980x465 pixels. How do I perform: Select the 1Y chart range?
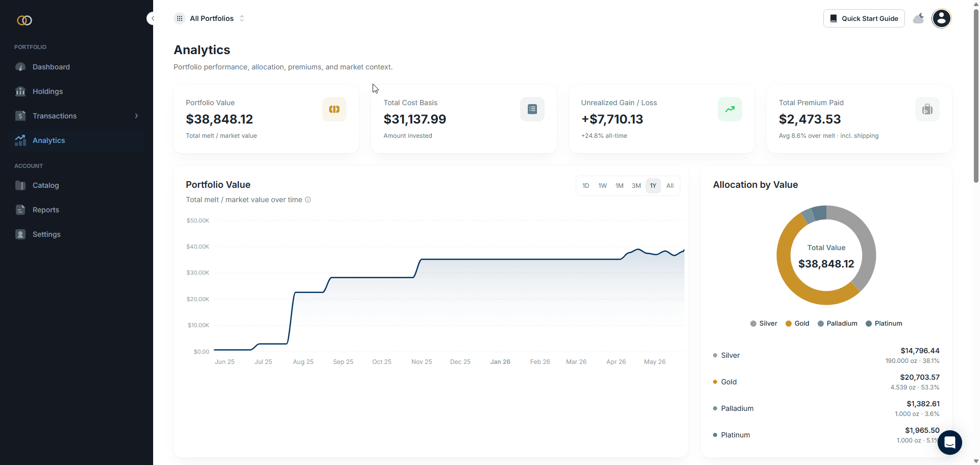click(x=653, y=186)
